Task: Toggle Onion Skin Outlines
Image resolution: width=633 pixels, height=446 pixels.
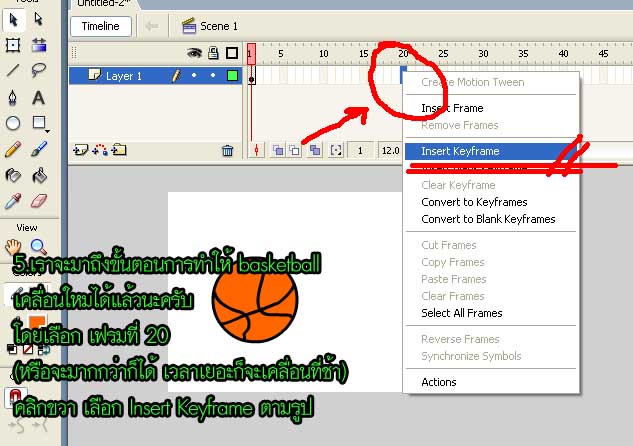Action: coord(295,151)
